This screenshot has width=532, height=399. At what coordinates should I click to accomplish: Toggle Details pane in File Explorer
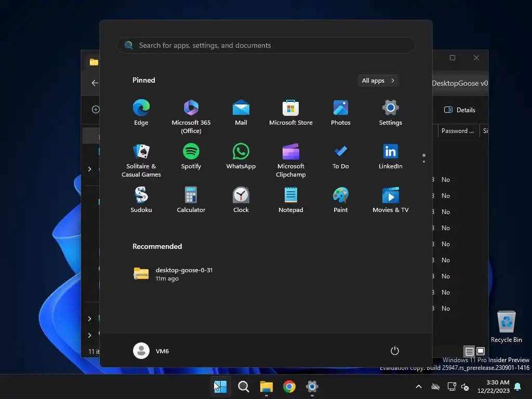click(460, 110)
